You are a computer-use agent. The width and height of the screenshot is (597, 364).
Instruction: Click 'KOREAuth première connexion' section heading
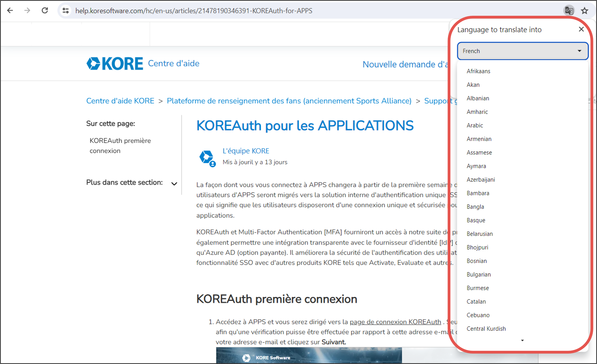click(277, 299)
